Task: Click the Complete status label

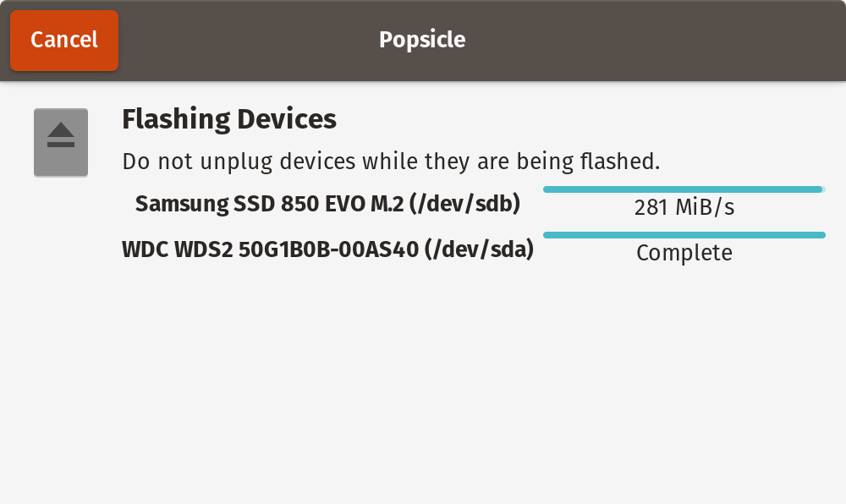Action: (x=684, y=252)
